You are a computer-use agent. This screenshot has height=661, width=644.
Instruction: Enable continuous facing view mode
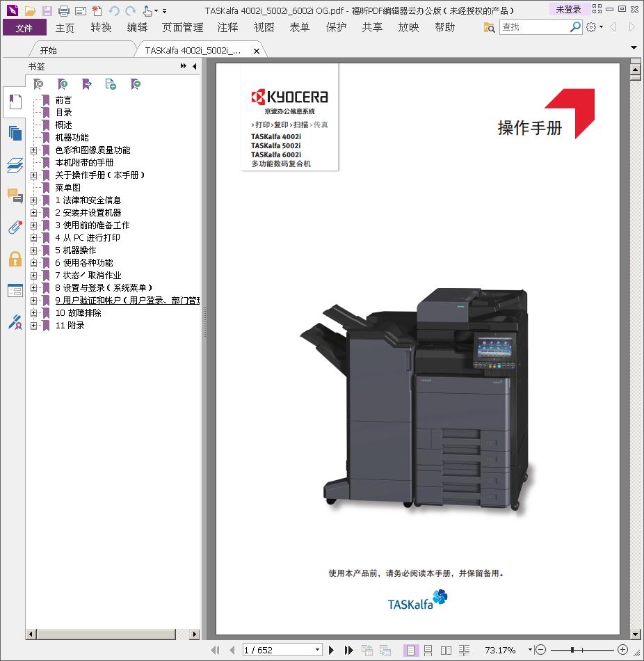click(x=464, y=651)
